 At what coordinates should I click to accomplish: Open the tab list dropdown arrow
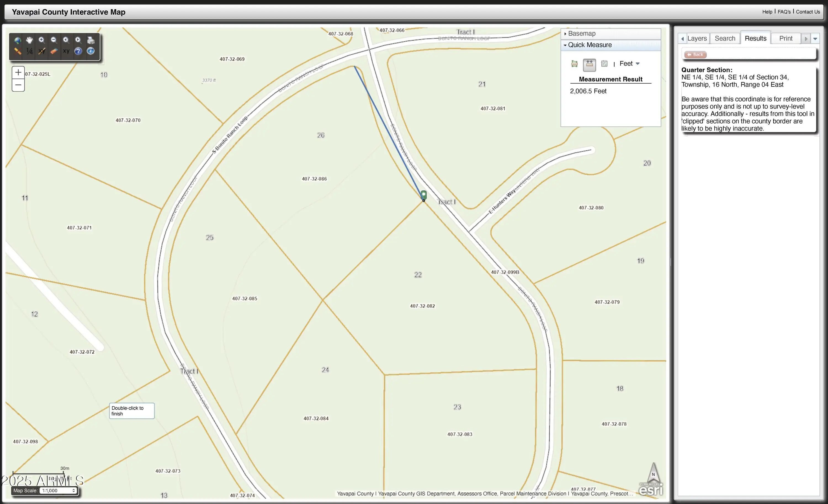[x=815, y=39]
